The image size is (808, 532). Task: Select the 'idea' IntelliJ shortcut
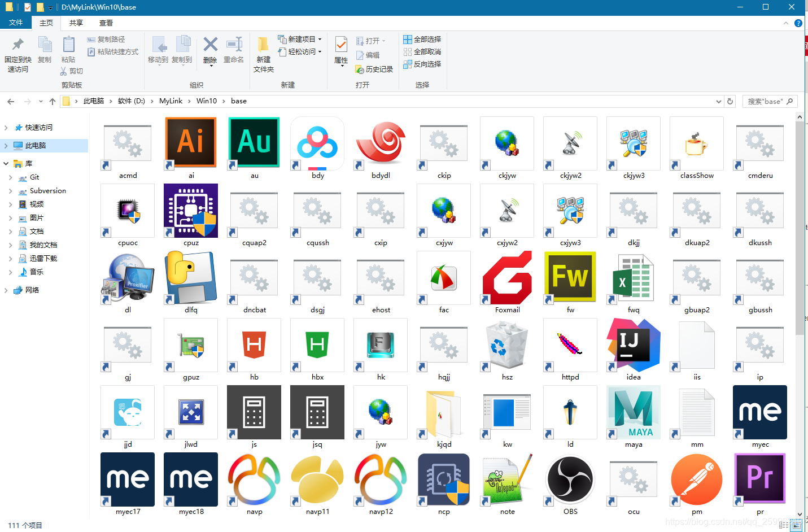click(634, 345)
